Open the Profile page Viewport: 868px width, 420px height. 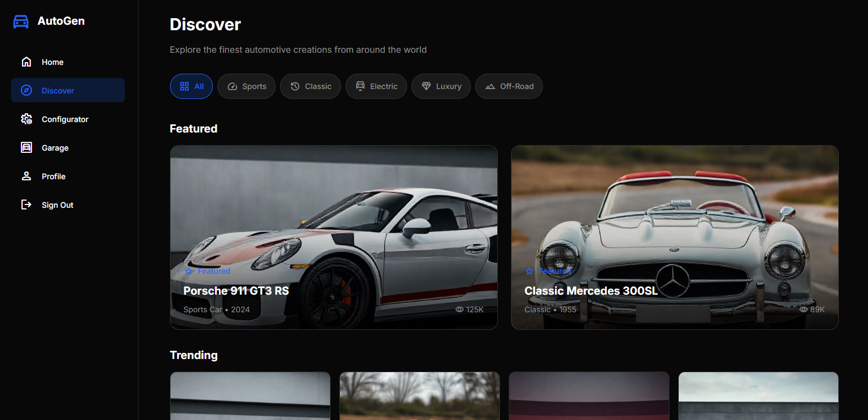point(68,176)
